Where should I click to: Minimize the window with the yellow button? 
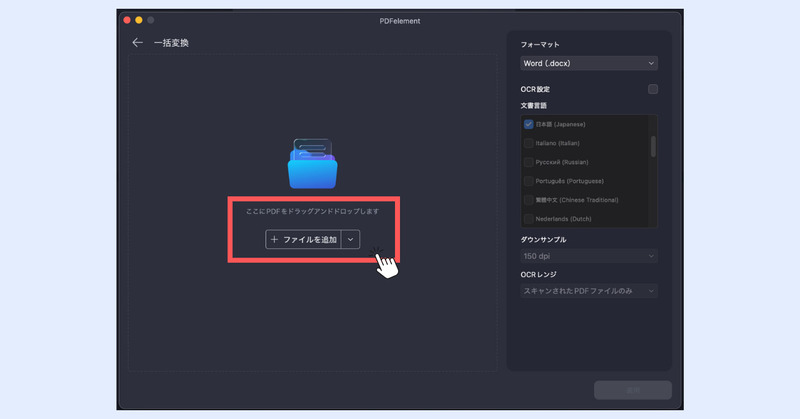point(139,20)
